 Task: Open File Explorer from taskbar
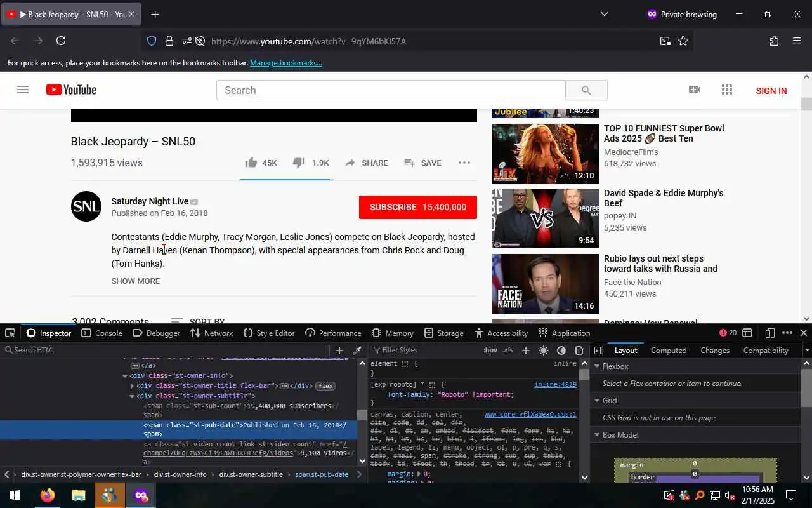tap(78, 495)
